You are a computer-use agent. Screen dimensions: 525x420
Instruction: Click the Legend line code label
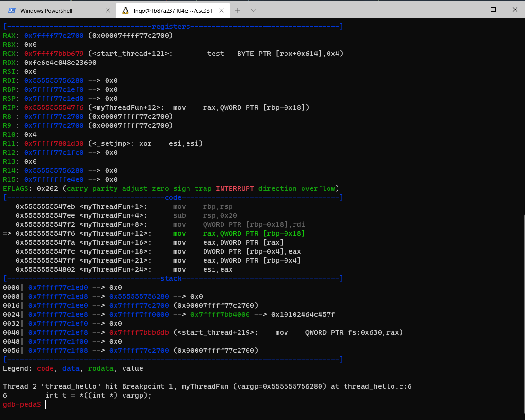(45, 368)
